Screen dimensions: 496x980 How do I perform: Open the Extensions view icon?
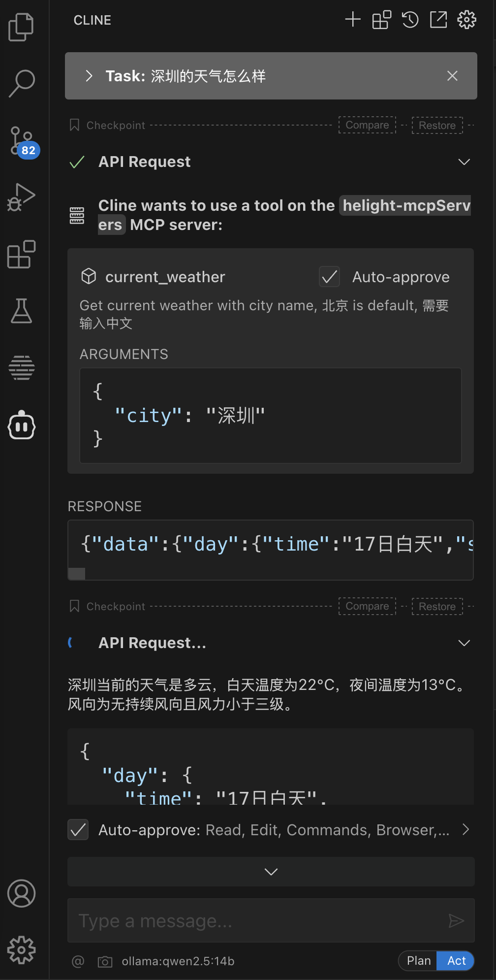[22, 254]
